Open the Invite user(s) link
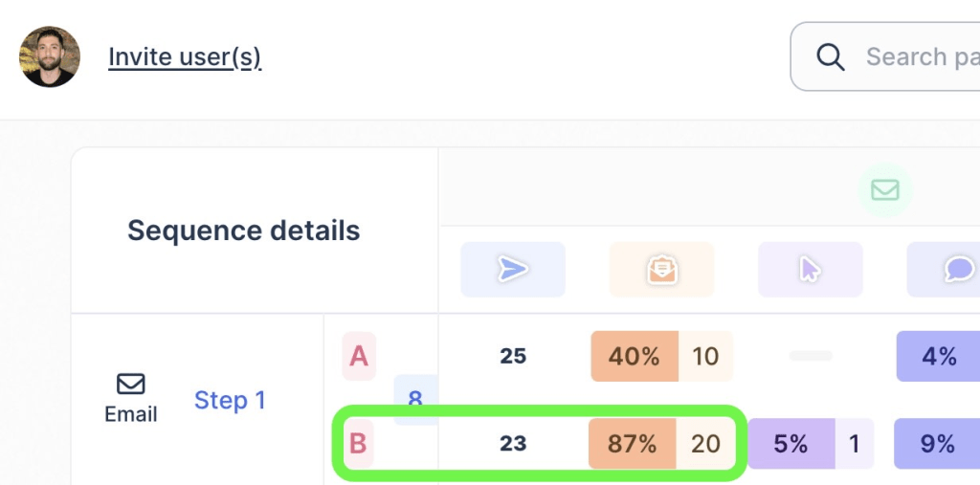Screen dimensions: 980x485 pyautogui.click(x=185, y=56)
